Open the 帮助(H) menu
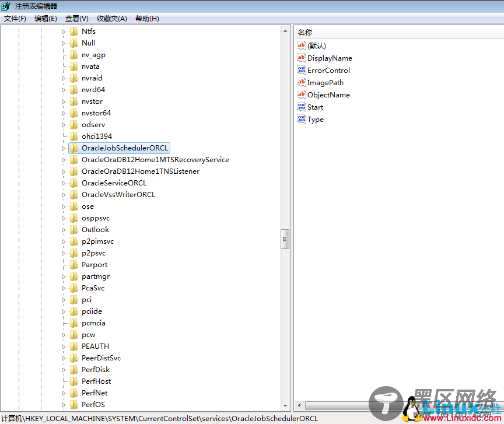 147,19
